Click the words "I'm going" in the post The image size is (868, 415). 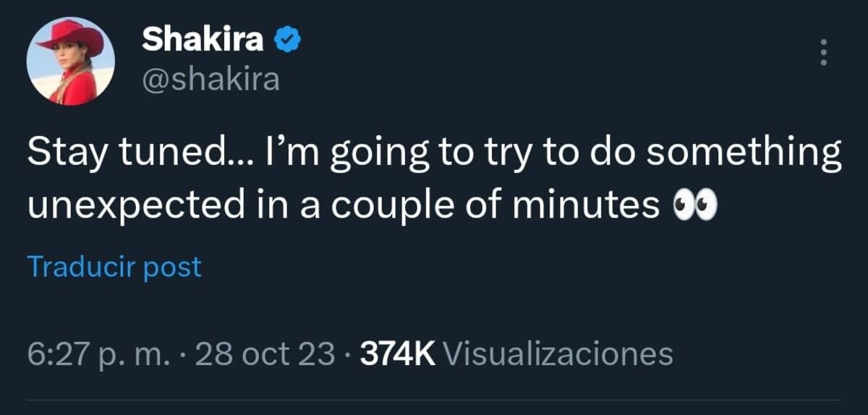(x=364, y=155)
